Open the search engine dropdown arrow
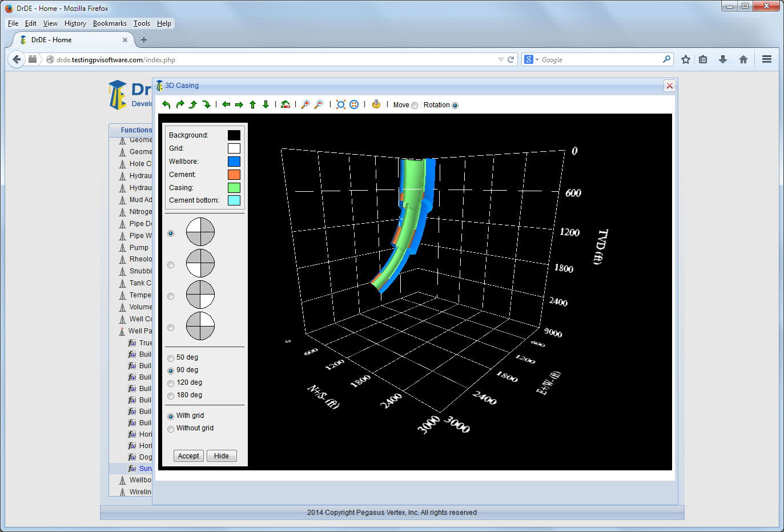This screenshot has width=784, height=532. (537, 60)
